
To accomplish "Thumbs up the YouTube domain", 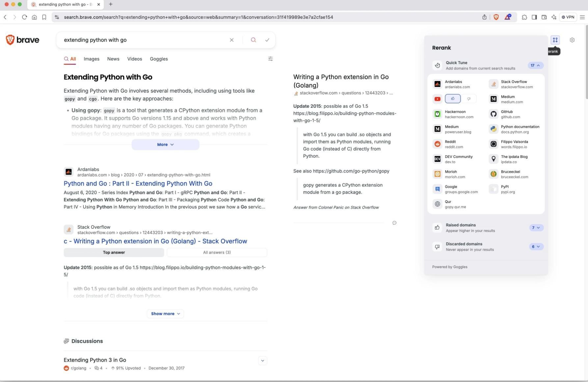I will 452,99.
